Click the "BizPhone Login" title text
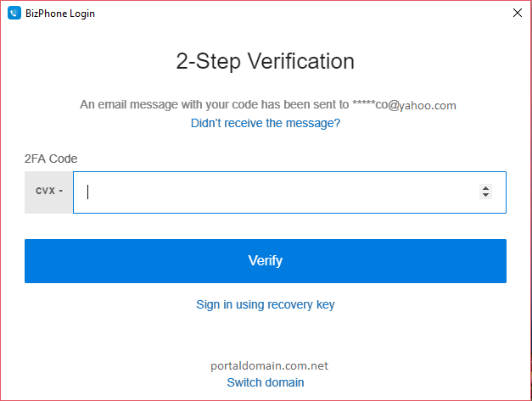532x401 pixels. [59, 13]
